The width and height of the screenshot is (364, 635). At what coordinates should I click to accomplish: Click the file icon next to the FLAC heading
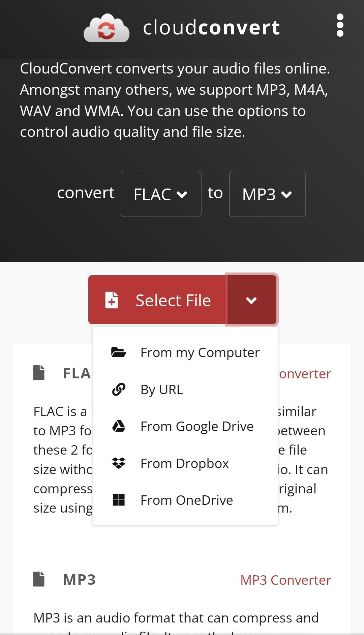pyautogui.click(x=38, y=372)
